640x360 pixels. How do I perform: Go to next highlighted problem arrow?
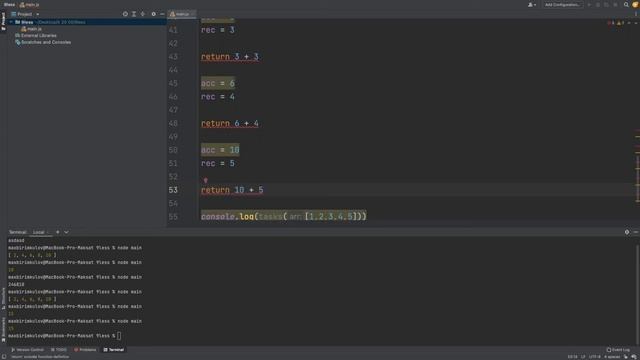pos(636,23)
